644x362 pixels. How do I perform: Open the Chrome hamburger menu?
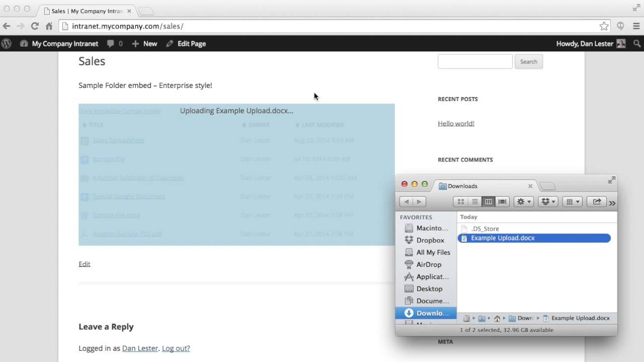click(x=636, y=26)
